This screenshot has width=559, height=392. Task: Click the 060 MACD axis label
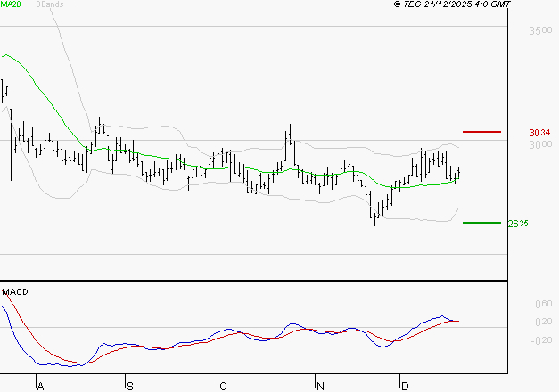544,304
